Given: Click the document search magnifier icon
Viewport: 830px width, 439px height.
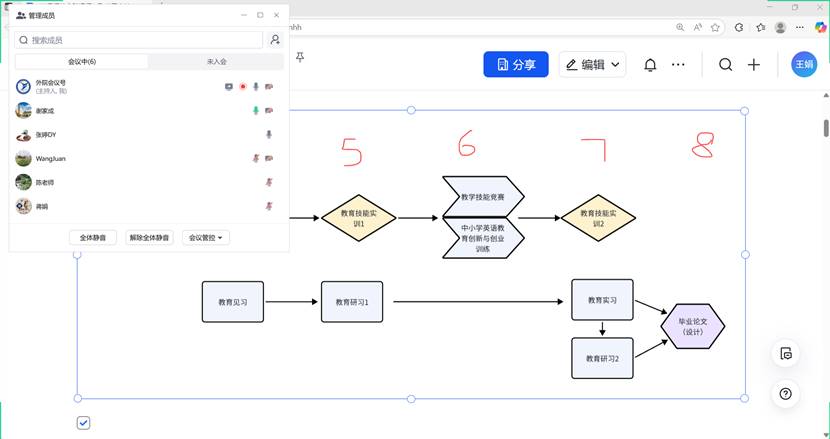Looking at the screenshot, I should (726, 65).
